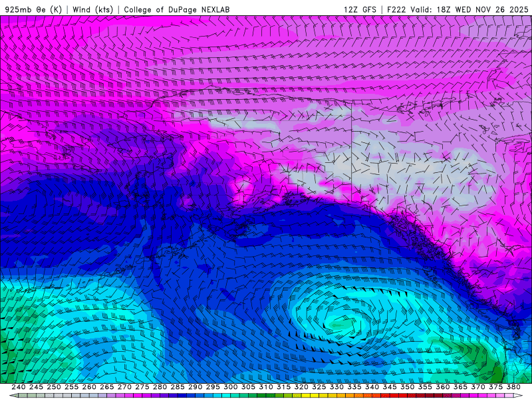Click the 275 value on the color scale

(142, 387)
